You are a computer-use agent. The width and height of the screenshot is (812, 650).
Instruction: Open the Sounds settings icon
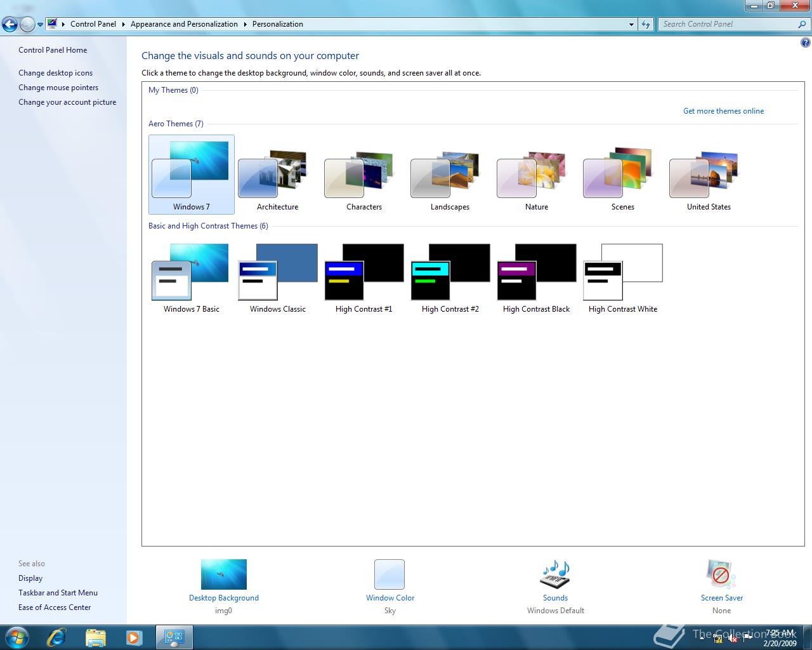[555, 574]
